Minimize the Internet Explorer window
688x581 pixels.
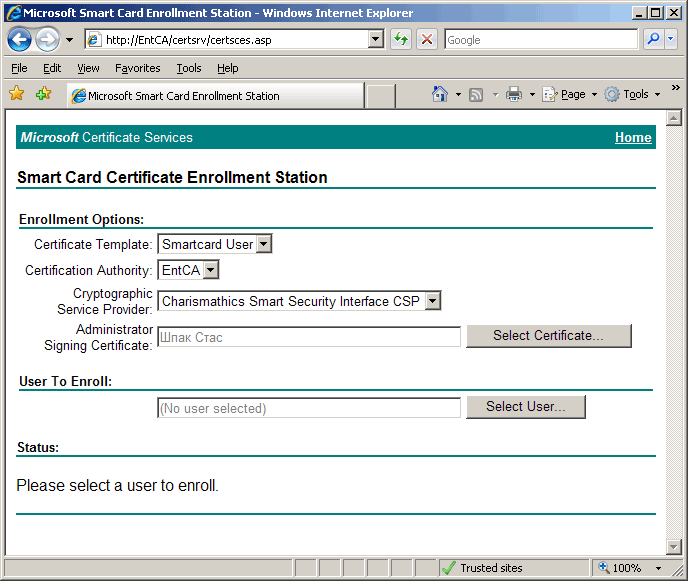click(x=639, y=13)
